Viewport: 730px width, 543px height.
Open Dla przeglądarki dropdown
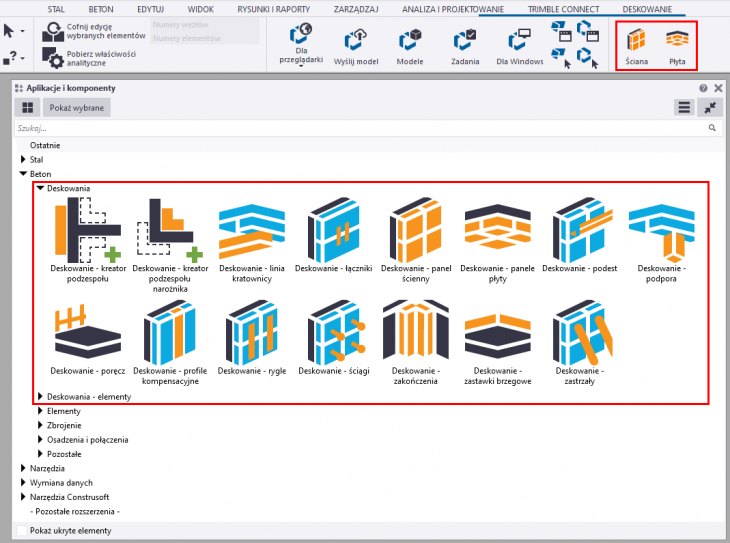302,45
